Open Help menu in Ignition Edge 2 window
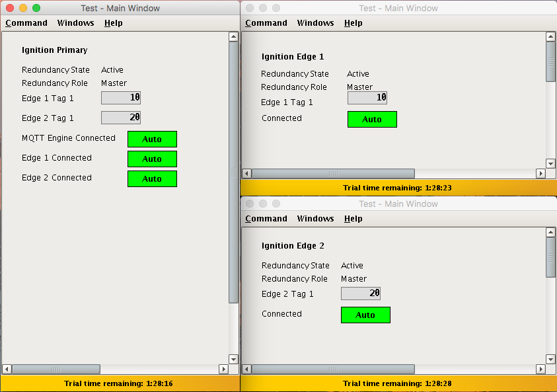The image size is (557, 392). (x=353, y=219)
